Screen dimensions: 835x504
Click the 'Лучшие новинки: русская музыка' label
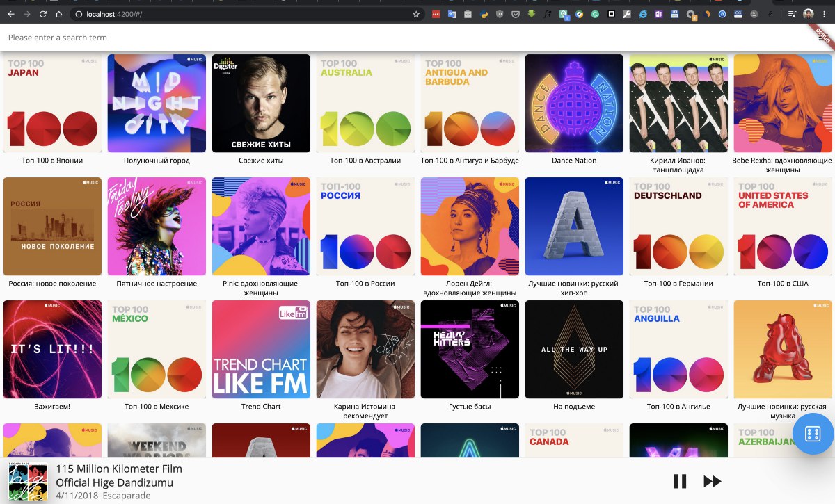[x=783, y=411]
